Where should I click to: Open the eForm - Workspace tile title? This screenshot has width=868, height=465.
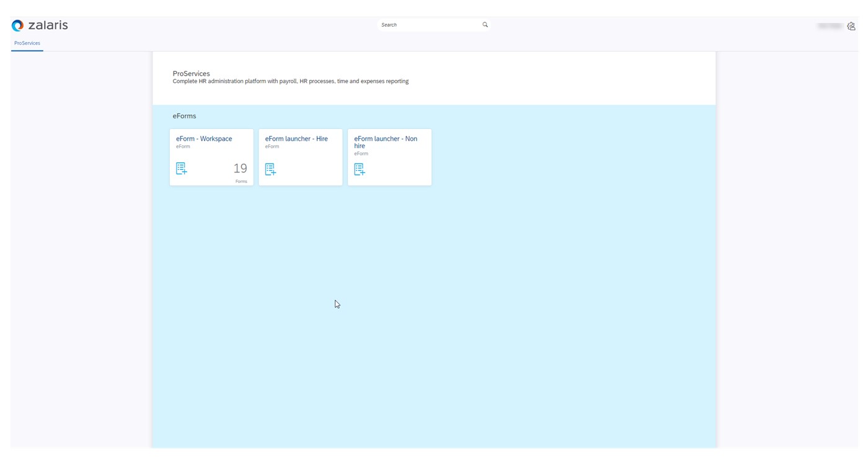(x=204, y=139)
